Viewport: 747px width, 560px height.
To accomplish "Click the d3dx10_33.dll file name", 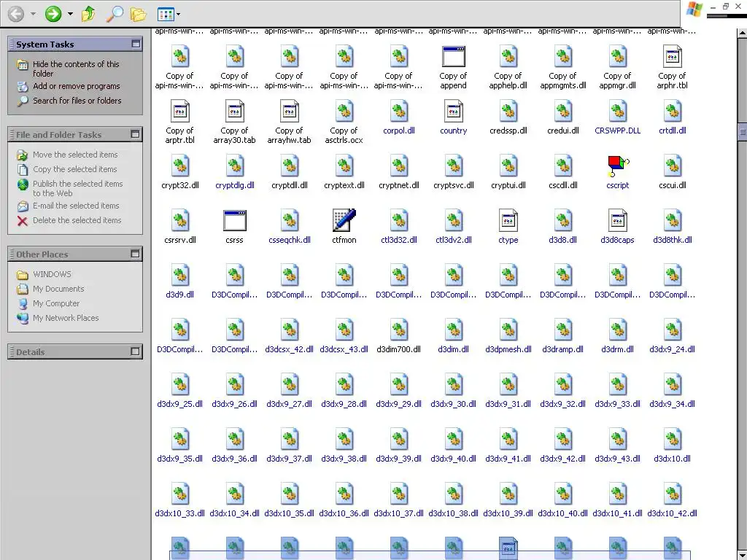I will coord(179,513).
